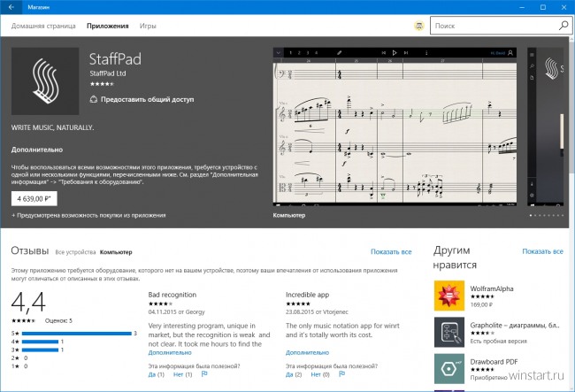Open the Grapholite app icon

[x=449, y=332]
